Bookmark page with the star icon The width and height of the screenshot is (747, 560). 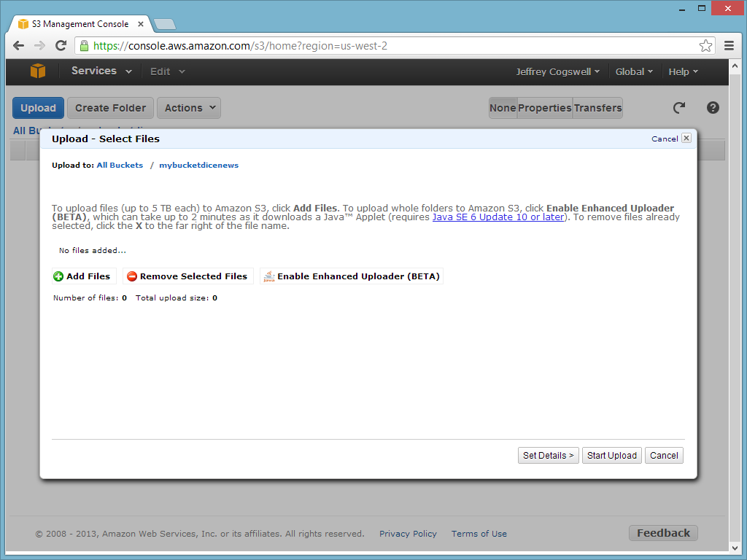coord(705,46)
